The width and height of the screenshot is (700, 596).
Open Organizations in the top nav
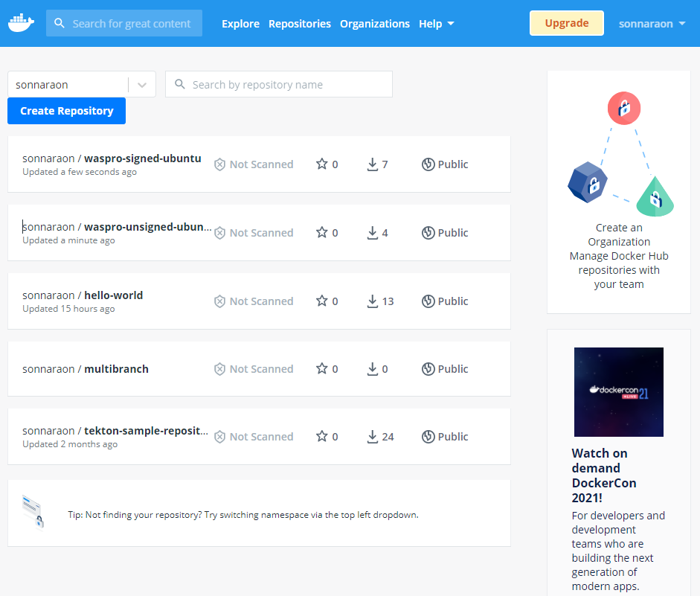[x=375, y=24]
